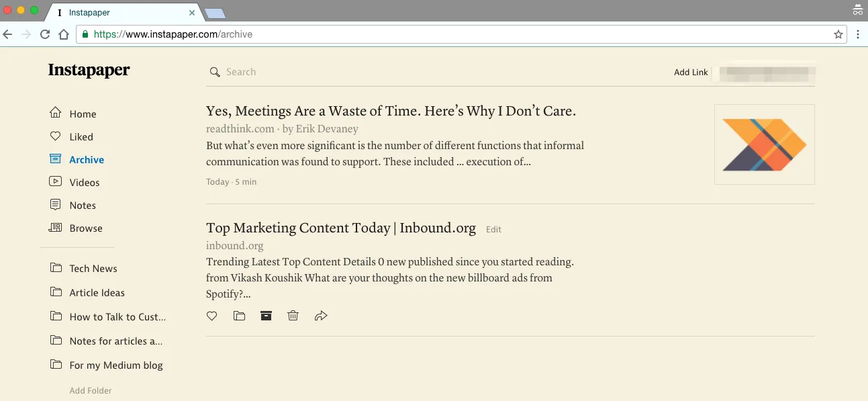This screenshot has width=868, height=401.
Task: Close the Instapaper tab
Action: click(x=192, y=12)
